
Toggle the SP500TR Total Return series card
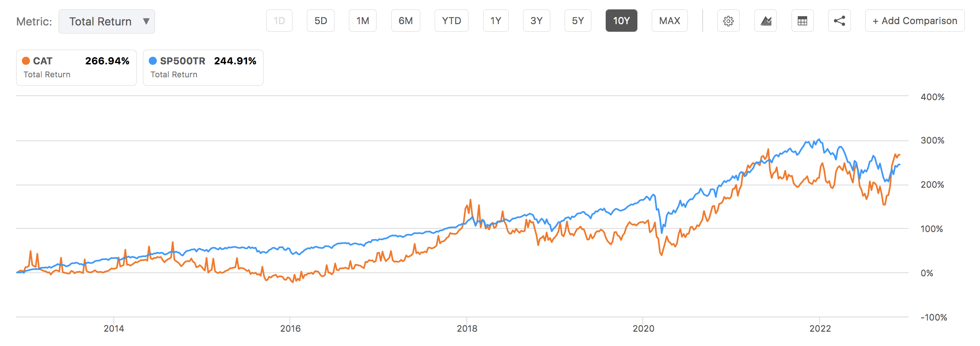click(x=203, y=68)
